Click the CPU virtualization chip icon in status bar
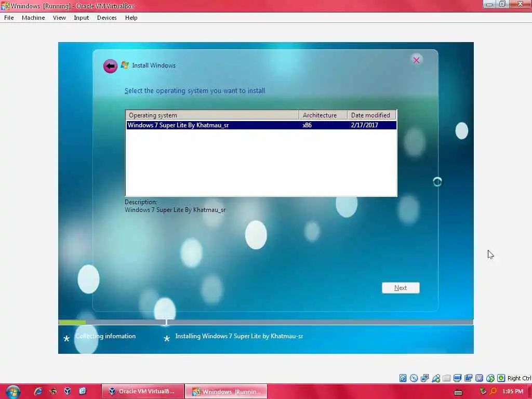The height and width of the screenshot is (399, 532). click(480, 378)
